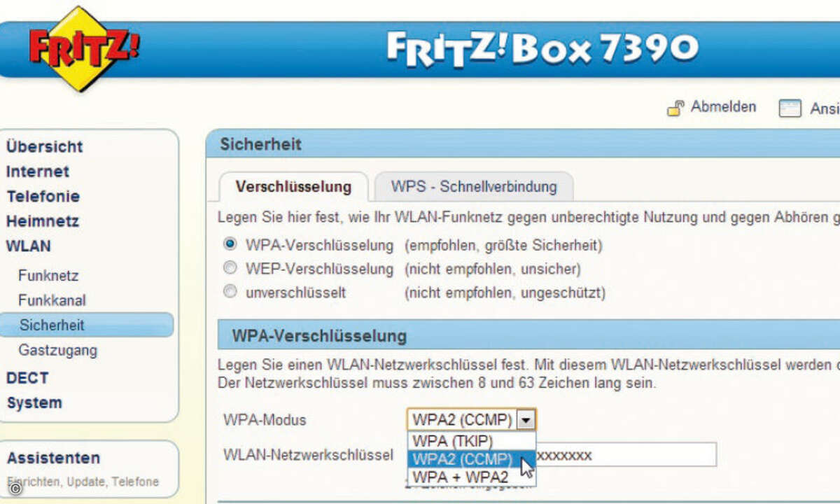Select WPA (TKIP) in the mode list
This screenshot has width=840, height=504.
coord(454,441)
